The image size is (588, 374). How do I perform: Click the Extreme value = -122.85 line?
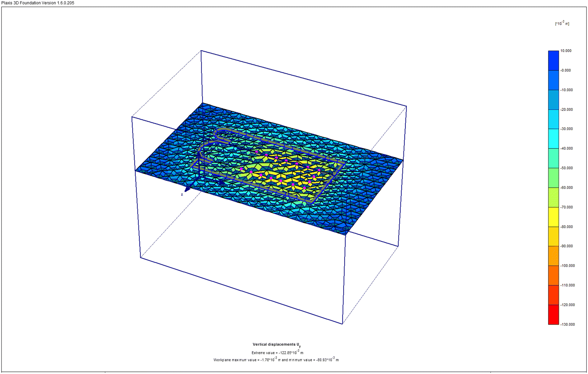[277, 353]
